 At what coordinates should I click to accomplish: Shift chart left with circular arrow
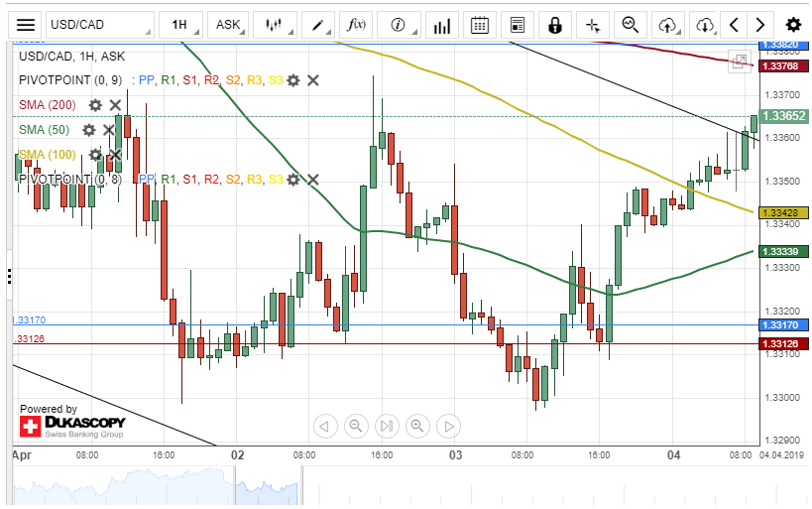325,426
